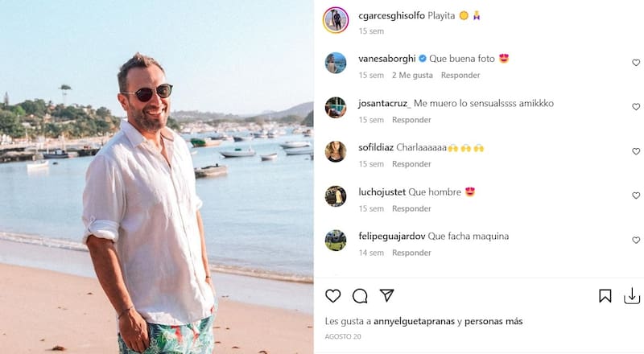Screen dimensions: 644x354
Task: Reply to vanesaborghi's comment
Action: click(x=461, y=75)
